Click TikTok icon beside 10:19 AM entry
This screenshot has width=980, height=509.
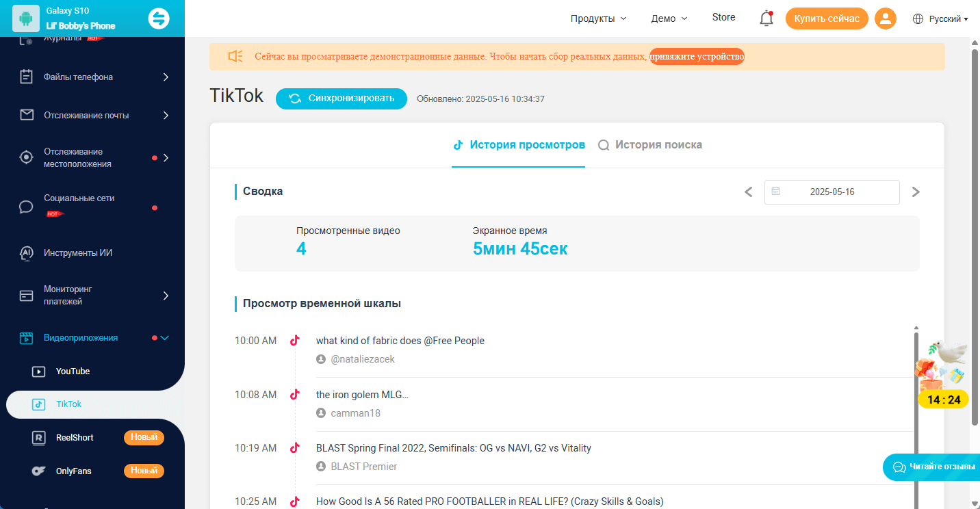point(295,448)
